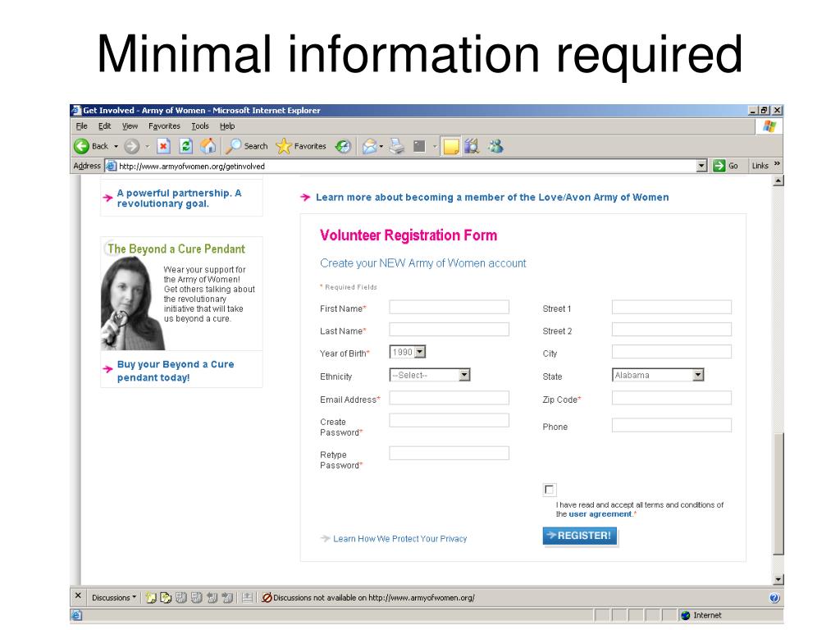840x630 pixels.
Task: Click the City input field
Action: (671, 352)
